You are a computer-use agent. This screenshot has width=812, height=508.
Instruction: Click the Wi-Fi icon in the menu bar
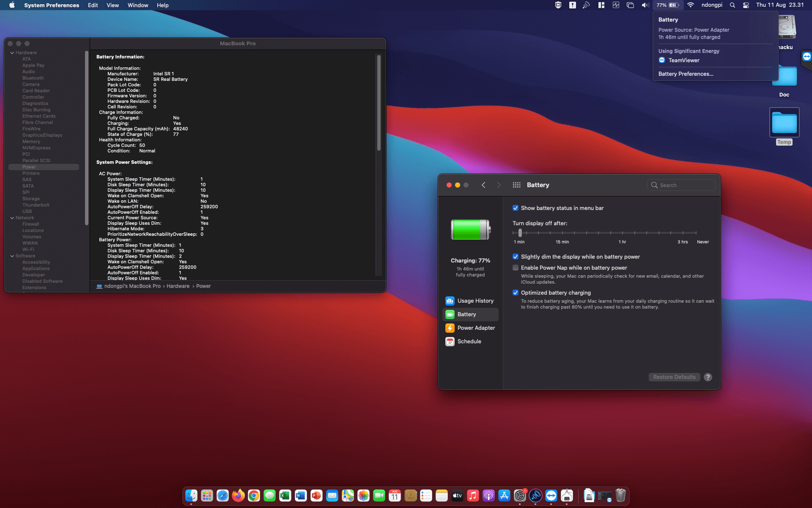coord(690,5)
